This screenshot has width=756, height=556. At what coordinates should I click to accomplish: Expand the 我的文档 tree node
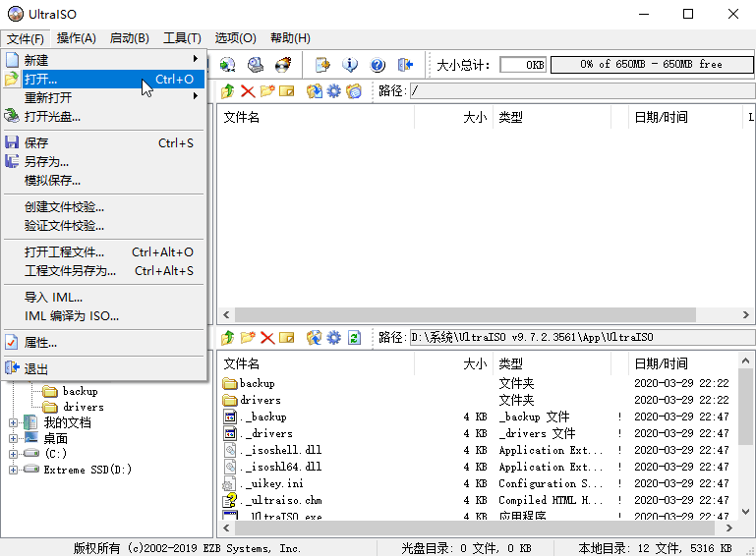click(13, 423)
